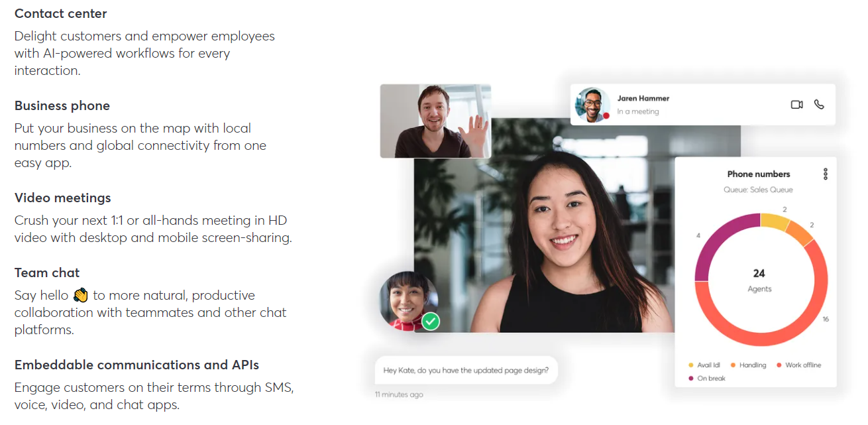Viewport: 868px width, 425px height.
Task: Click the round avatar of woman in red
Action: click(x=408, y=300)
